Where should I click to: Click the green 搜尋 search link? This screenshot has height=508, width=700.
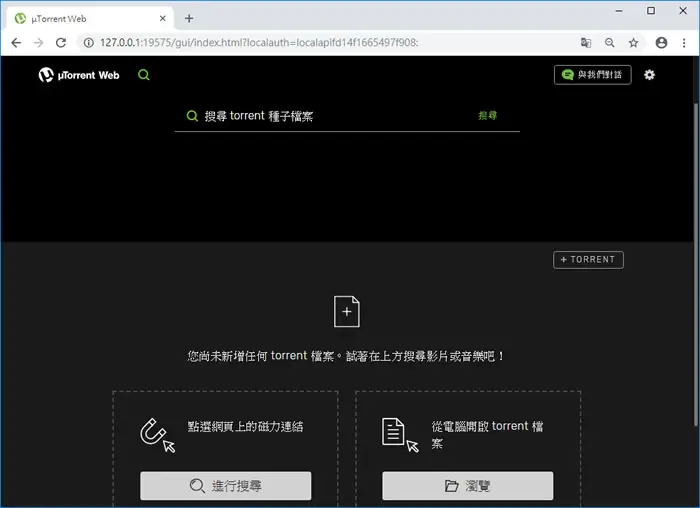click(488, 116)
